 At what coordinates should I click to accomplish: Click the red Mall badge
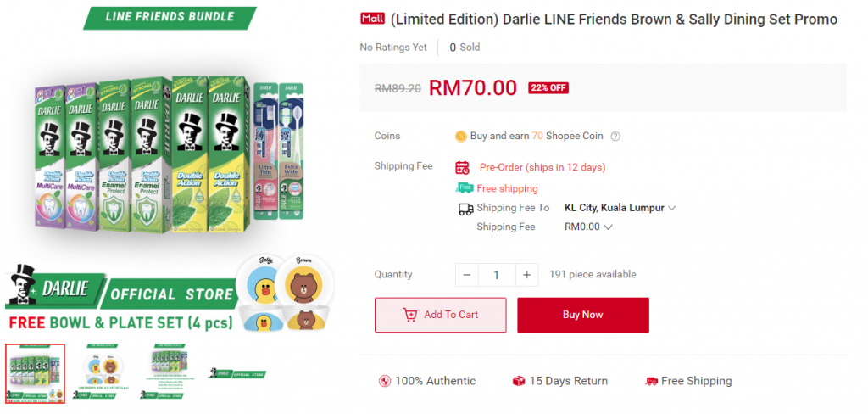point(372,20)
